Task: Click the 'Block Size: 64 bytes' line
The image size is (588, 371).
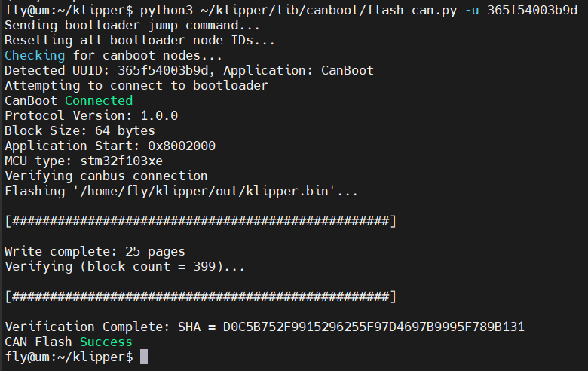Action: pos(80,131)
